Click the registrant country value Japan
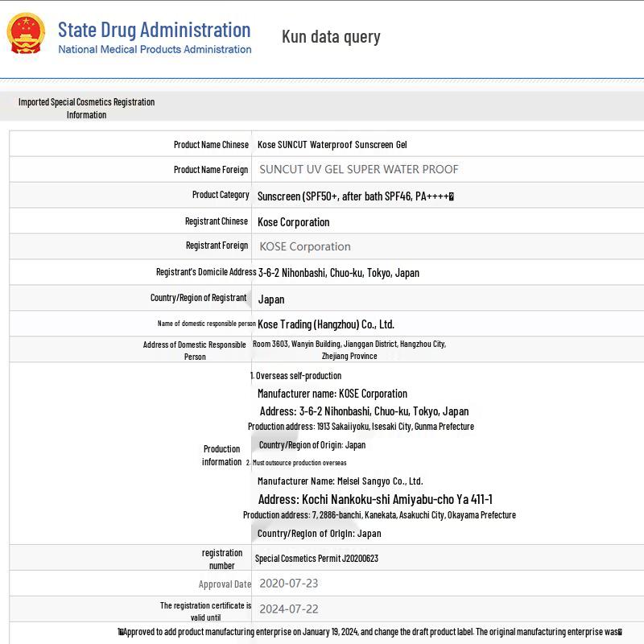The image size is (644, 644). (x=271, y=299)
